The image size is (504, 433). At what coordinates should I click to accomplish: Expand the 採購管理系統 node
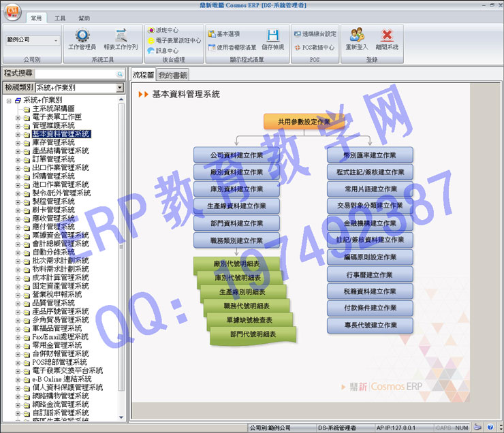(x=18, y=176)
